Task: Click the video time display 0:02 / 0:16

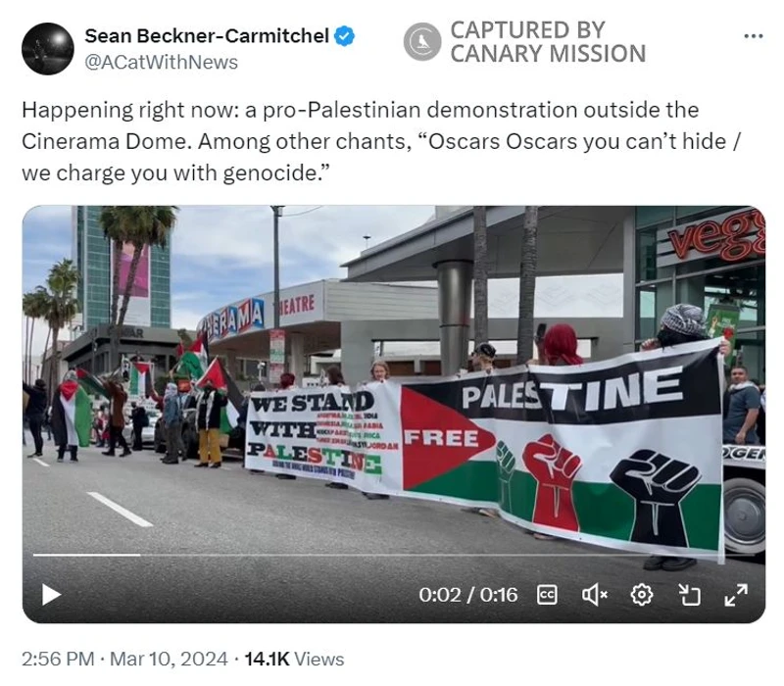Action: [468, 595]
